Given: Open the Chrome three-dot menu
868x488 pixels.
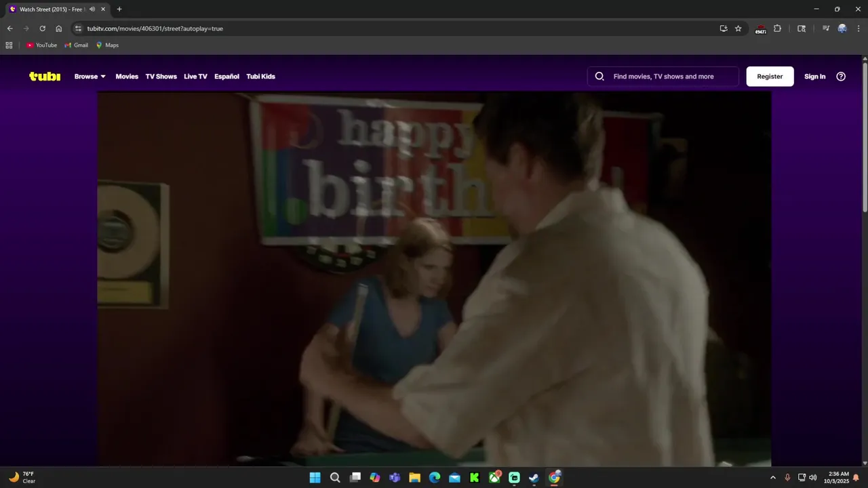Looking at the screenshot, I should tap(858, 28).
